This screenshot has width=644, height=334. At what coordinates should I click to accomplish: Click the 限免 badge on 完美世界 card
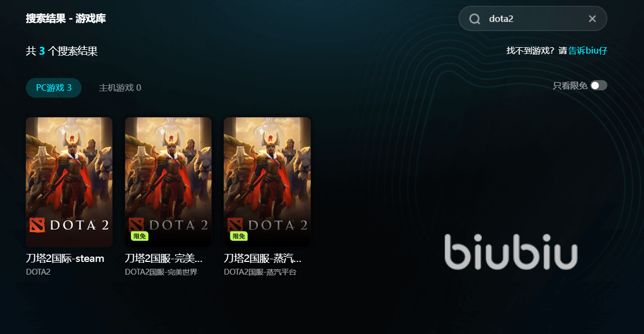click(x=139, y=236)
